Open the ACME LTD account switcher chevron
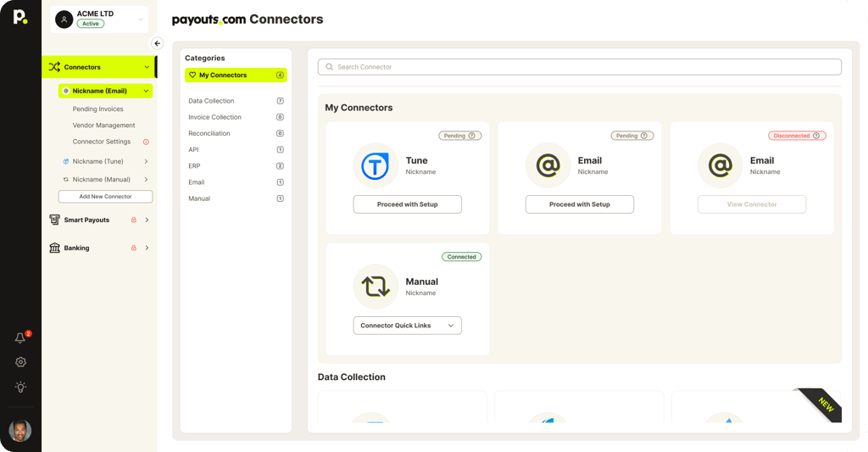Image resolution: width=868 pixels, height=452 pixels. (141, 20)
